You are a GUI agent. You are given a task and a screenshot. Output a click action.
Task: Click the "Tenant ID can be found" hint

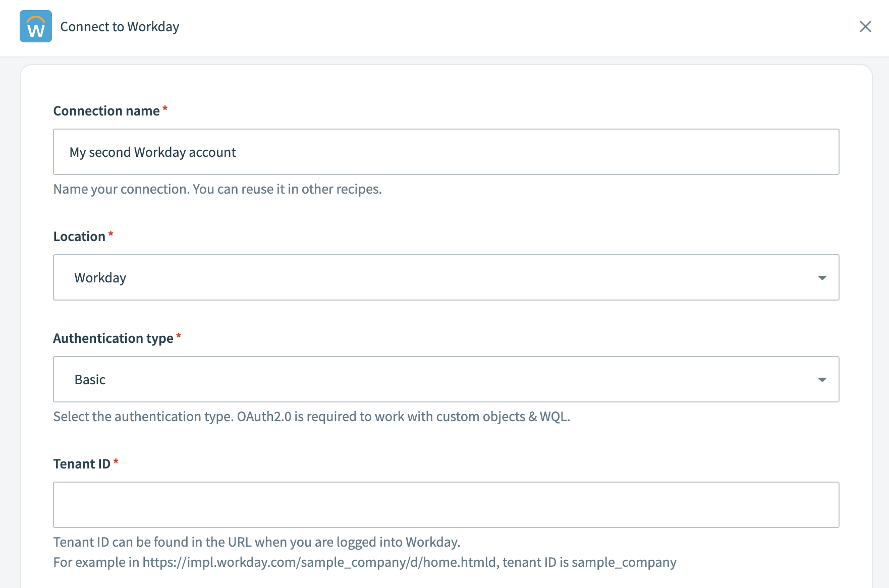(x=256, y=542)
